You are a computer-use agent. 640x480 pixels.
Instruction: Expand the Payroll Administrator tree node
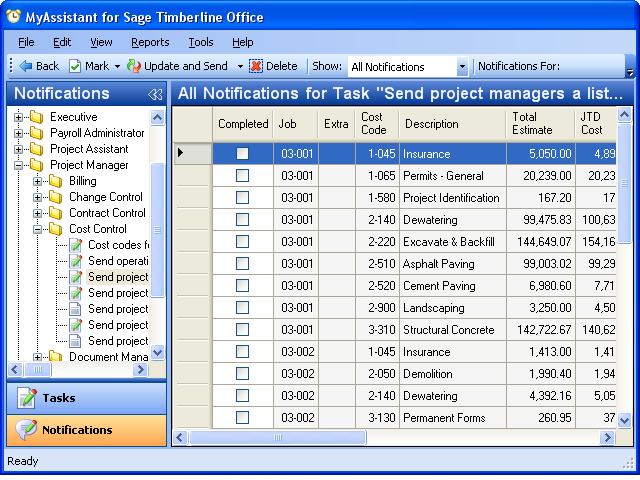pos(18,133)
